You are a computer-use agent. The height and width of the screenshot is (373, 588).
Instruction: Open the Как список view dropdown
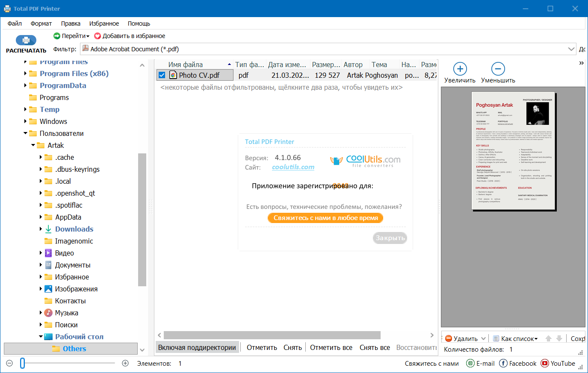coord(515,338)
